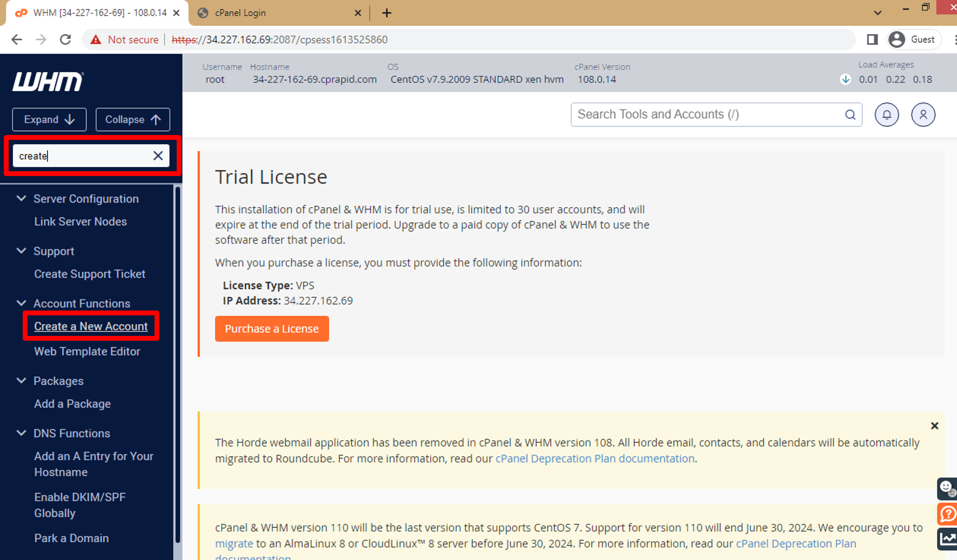This screenshot has height=560, width=957.
Task: Clear the sidebar search with X icon
Action: click(x=158, y=156)
